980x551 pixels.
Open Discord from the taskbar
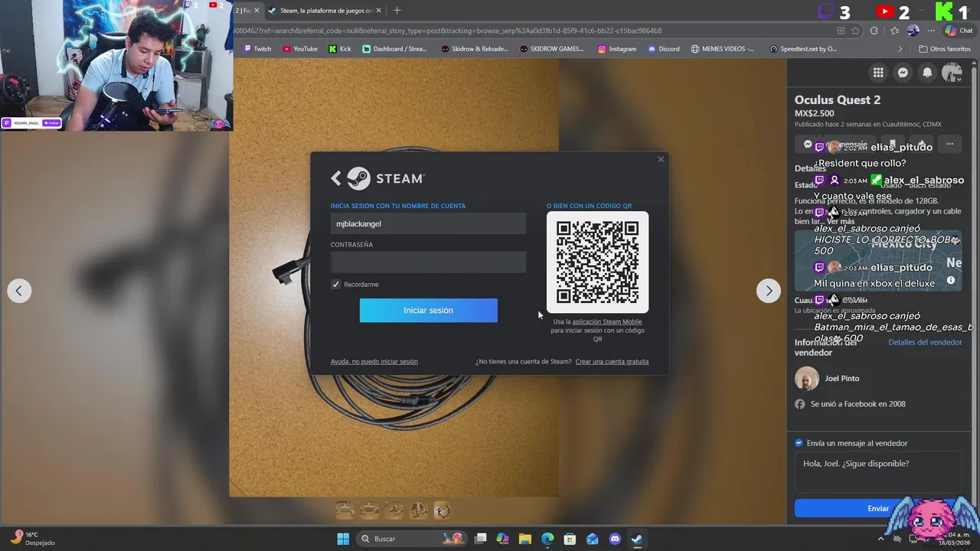click(615, 539)
